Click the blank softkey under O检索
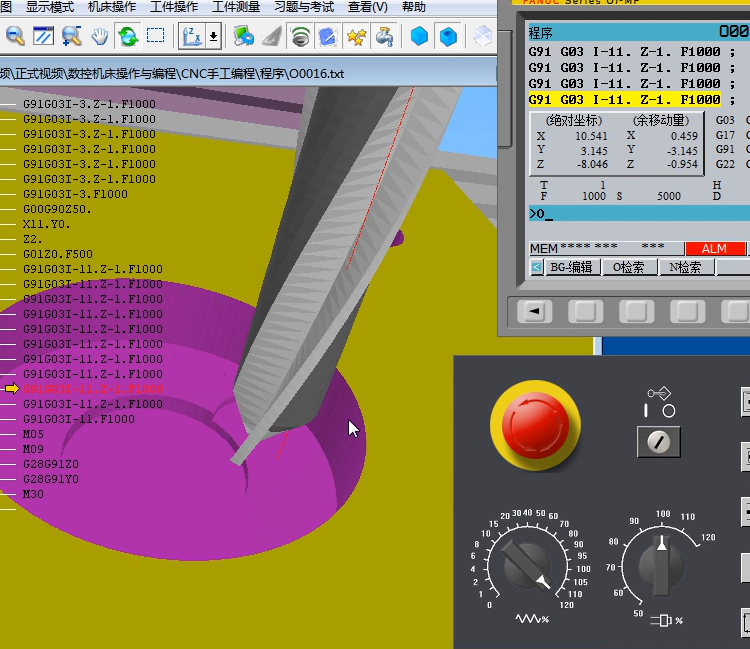 637,311
